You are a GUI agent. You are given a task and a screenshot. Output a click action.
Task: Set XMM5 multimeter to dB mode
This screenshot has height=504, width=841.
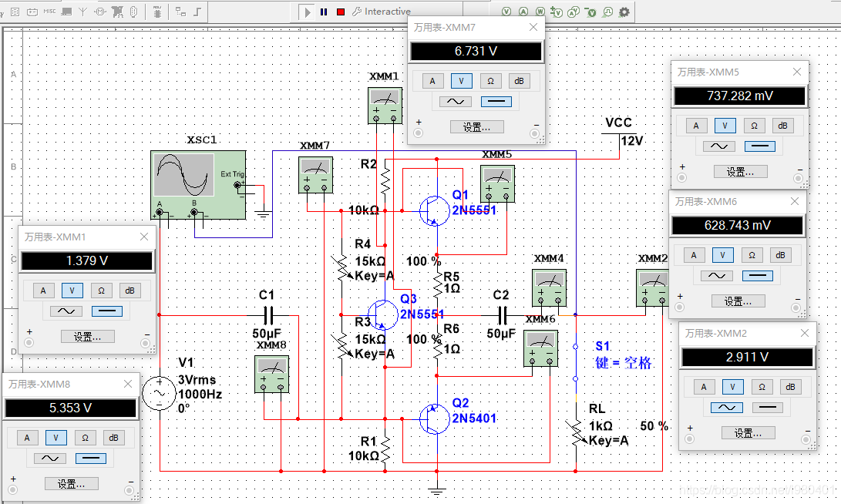pyautogui.click(x=782, y=126)
